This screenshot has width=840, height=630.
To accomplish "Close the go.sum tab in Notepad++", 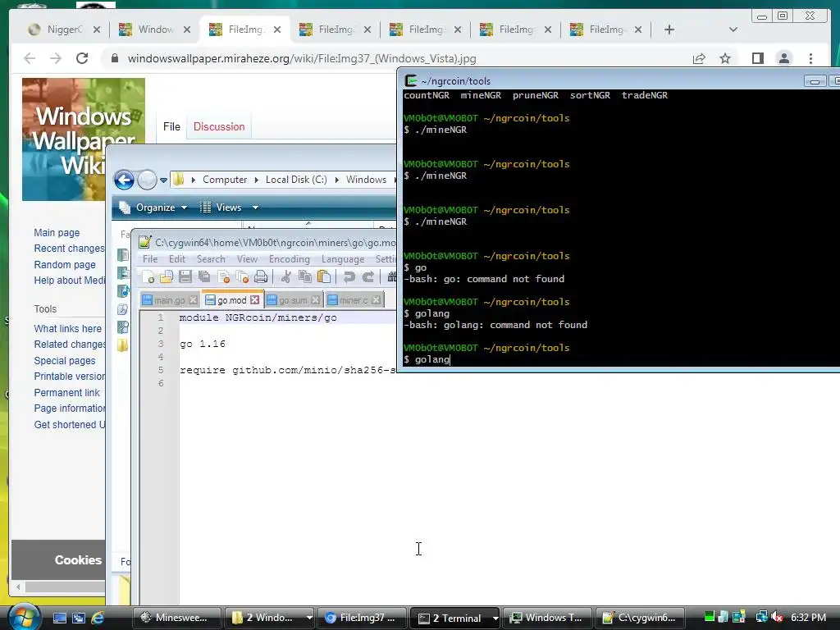I will (316, 300).
